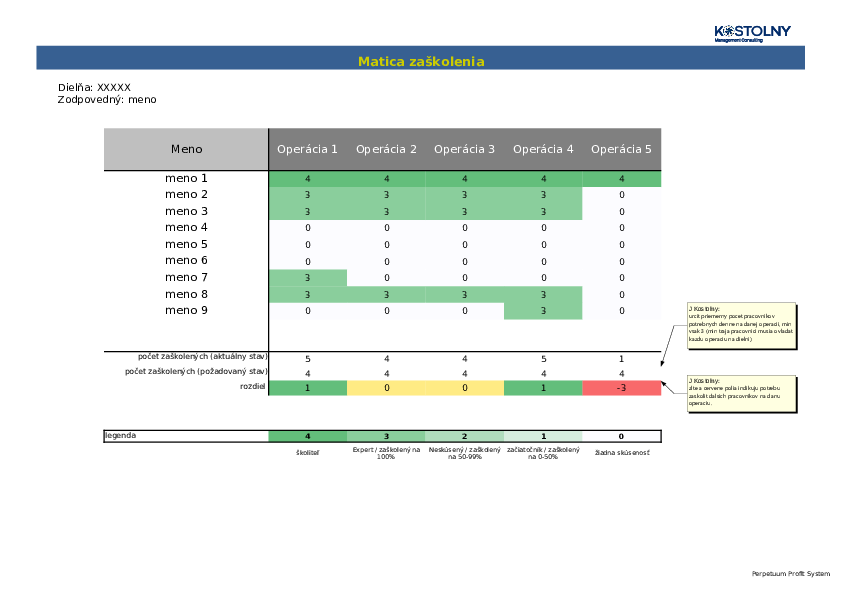This screenshot has width=842, height=595.
Task: Click the Meno column header
Action: click(x=186, y=149)
